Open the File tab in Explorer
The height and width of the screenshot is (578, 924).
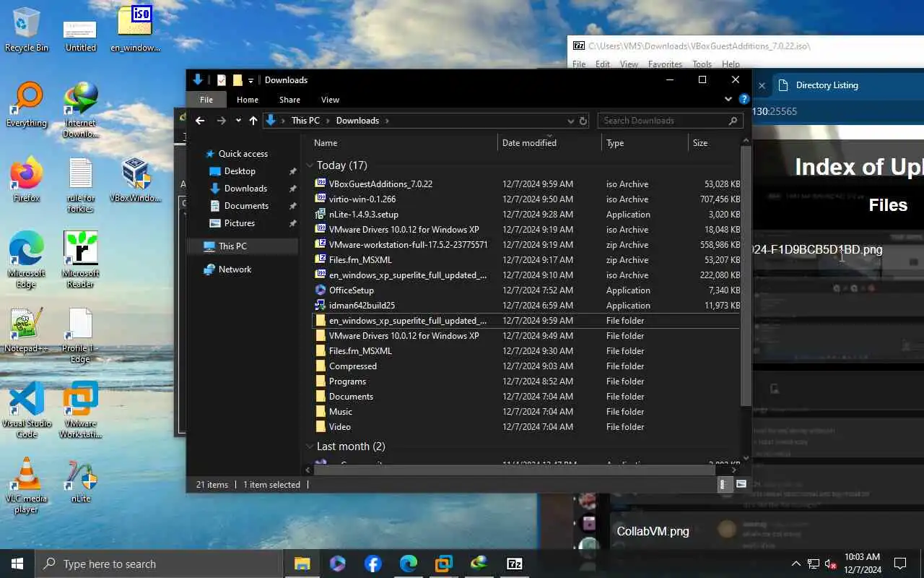206,100
